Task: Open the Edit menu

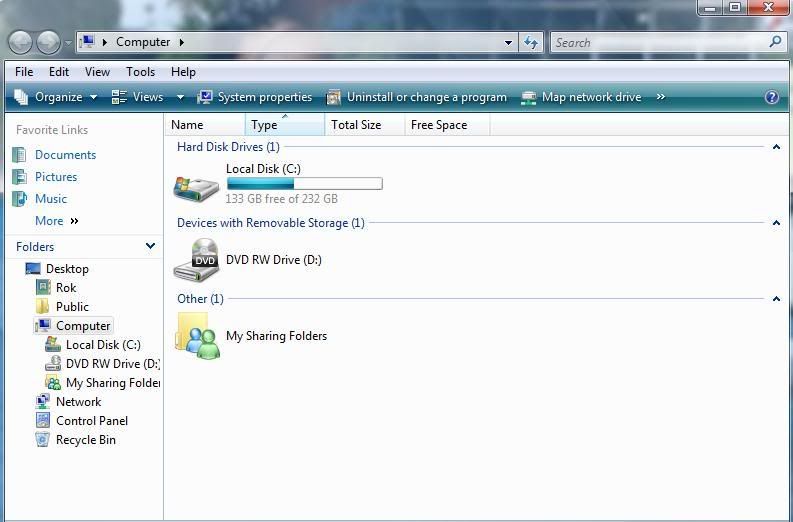Action: click(59, 72)
